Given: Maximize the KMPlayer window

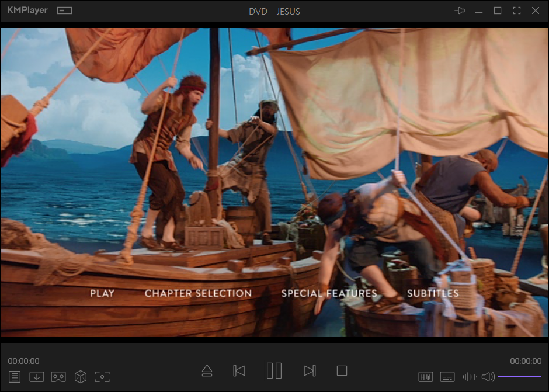Looking at the screenshot, I should click(498, 11).
